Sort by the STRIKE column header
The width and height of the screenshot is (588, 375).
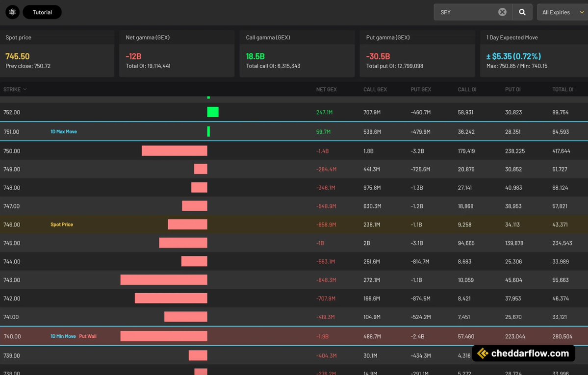pyautogui.click(x=15, y=89)
